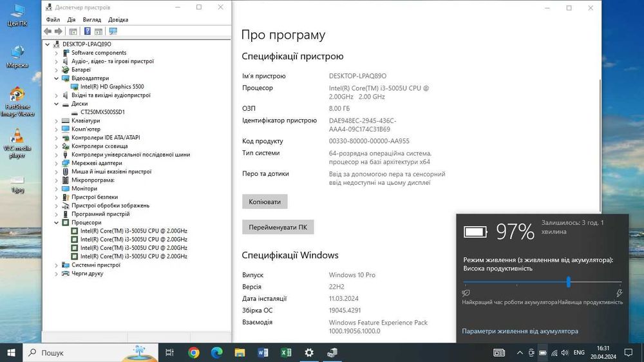This screenshot has height=362, width=644.
Task: Open Параметри живлення від акумулятора link
Action: [520, 331]
